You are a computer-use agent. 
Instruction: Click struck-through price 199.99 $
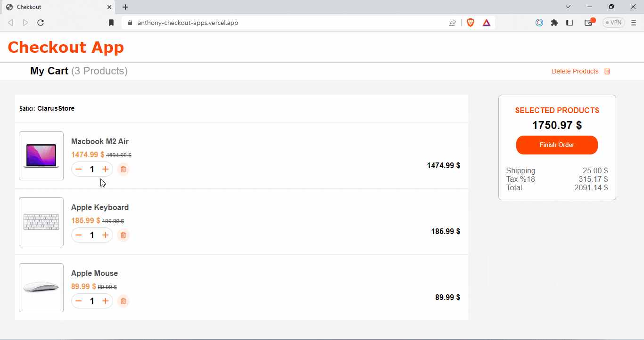[113, 221]
